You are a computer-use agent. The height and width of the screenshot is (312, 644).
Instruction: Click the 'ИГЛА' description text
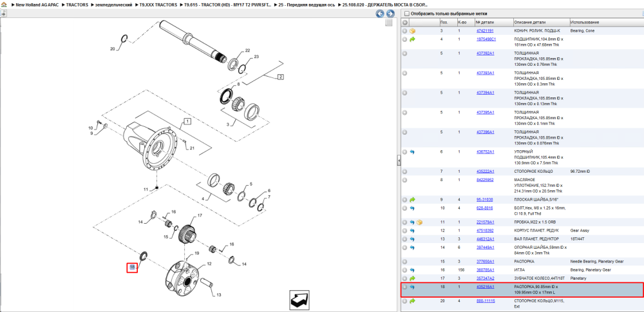pos(518,270)
